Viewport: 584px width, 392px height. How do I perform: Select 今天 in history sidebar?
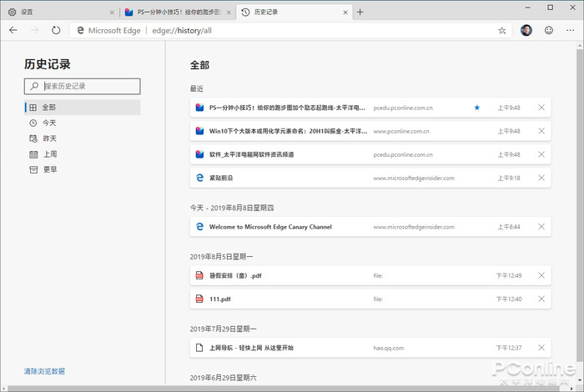click(x=49, y=123)
